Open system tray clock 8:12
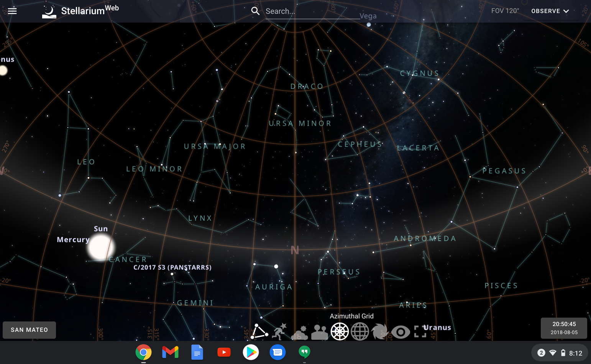591x364 pixels. tap(576, 353)
